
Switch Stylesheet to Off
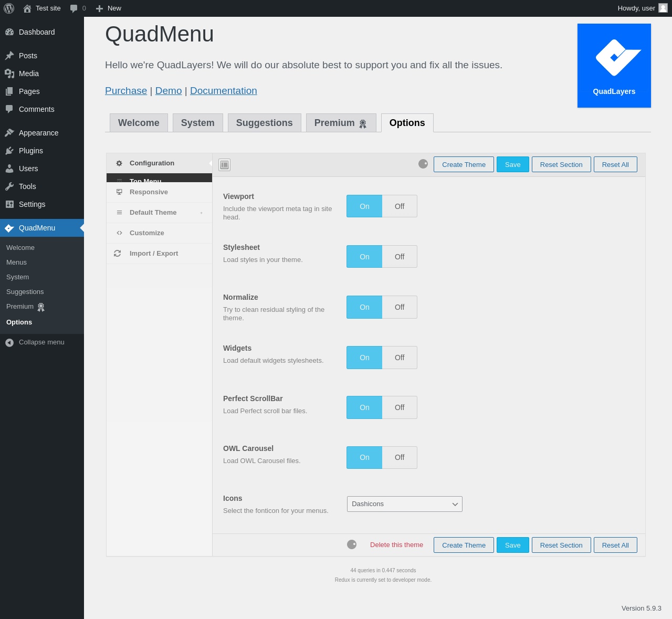(x=400, y=257)
